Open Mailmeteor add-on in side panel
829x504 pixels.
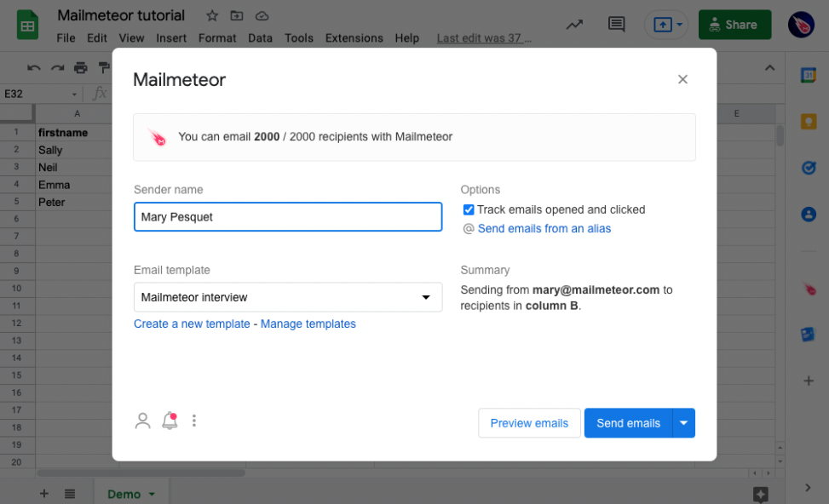[x=809, y=289]
